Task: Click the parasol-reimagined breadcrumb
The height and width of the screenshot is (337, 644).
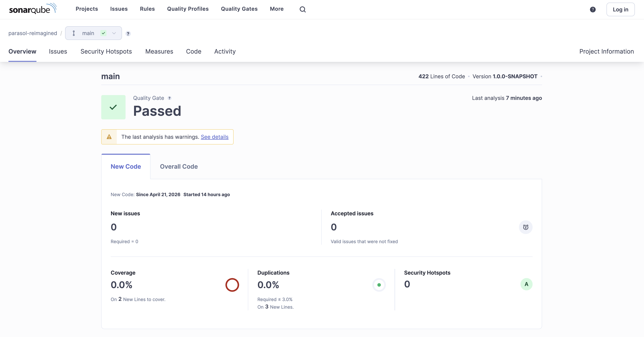Action: pyautogui.click(x=33, y=33)
